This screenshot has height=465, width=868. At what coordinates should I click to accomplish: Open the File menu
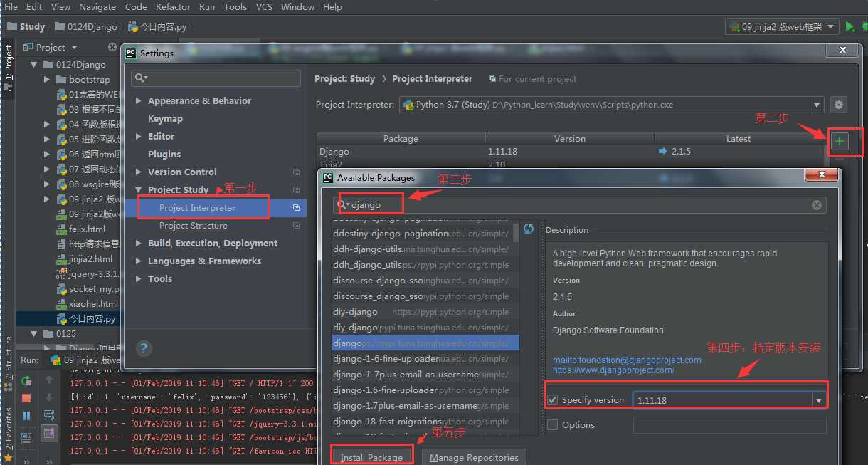pyautogui.click(x=11, y=6)
